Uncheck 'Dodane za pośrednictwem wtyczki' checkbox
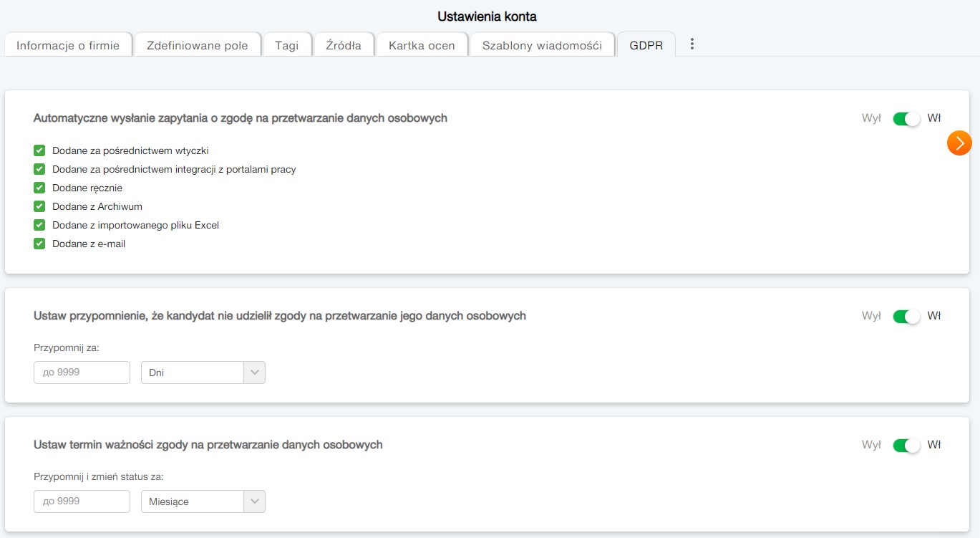980x538 pixels. 39,151
